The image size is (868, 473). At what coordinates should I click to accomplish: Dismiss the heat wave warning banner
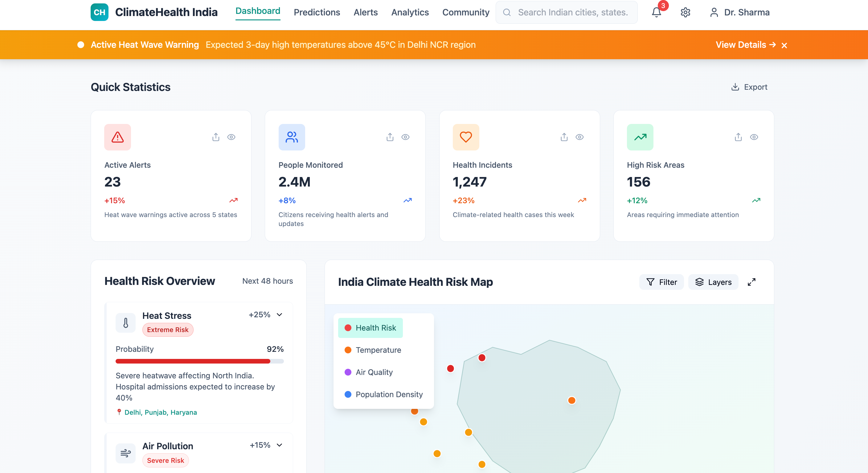[784, 46]
